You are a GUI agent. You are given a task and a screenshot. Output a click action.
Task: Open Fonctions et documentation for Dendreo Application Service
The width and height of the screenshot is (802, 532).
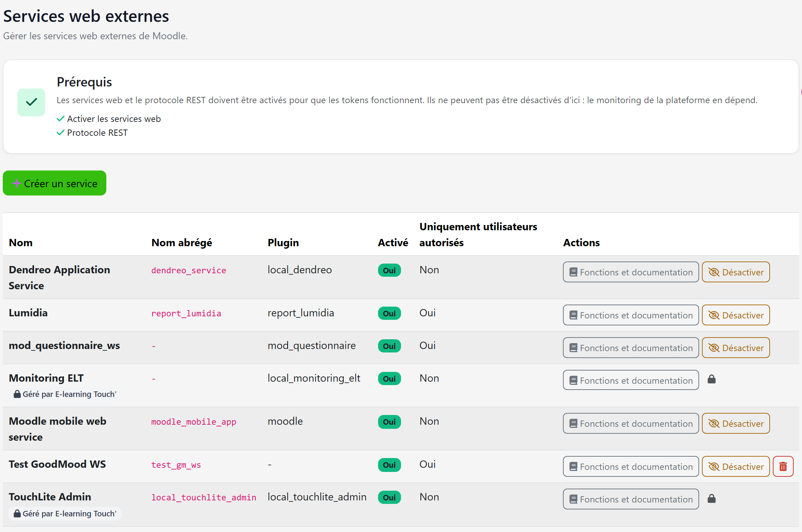(631, 272)
